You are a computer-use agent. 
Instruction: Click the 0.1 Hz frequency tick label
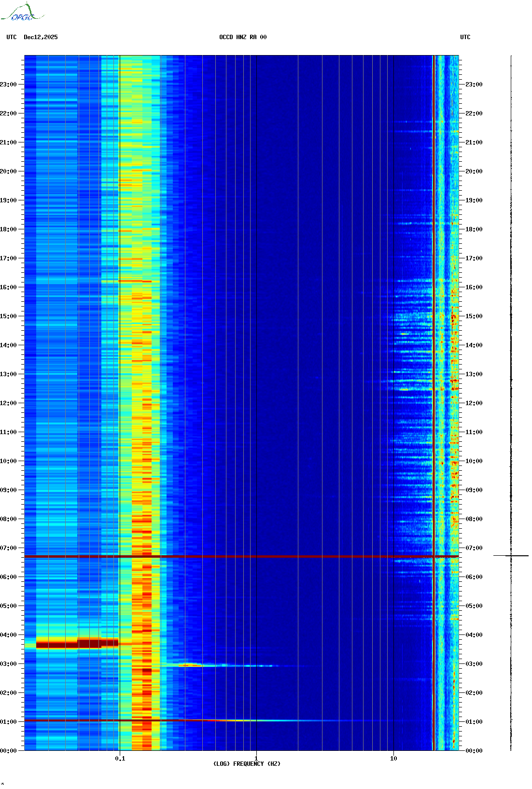point(120,758)
